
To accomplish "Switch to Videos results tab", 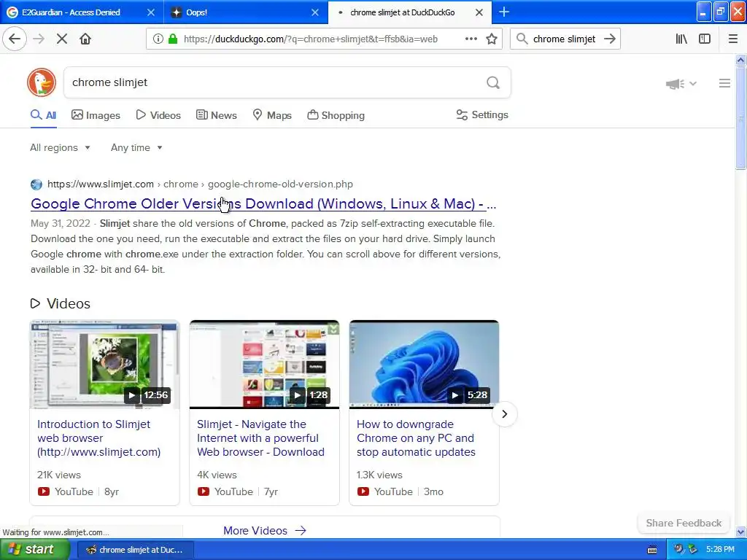I will 158,115.
